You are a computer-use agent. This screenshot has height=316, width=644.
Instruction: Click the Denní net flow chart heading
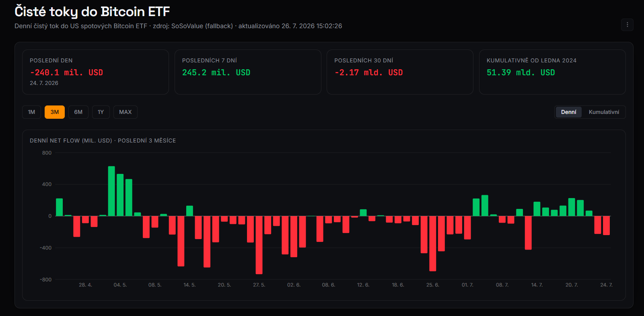[x=103, y=140]
